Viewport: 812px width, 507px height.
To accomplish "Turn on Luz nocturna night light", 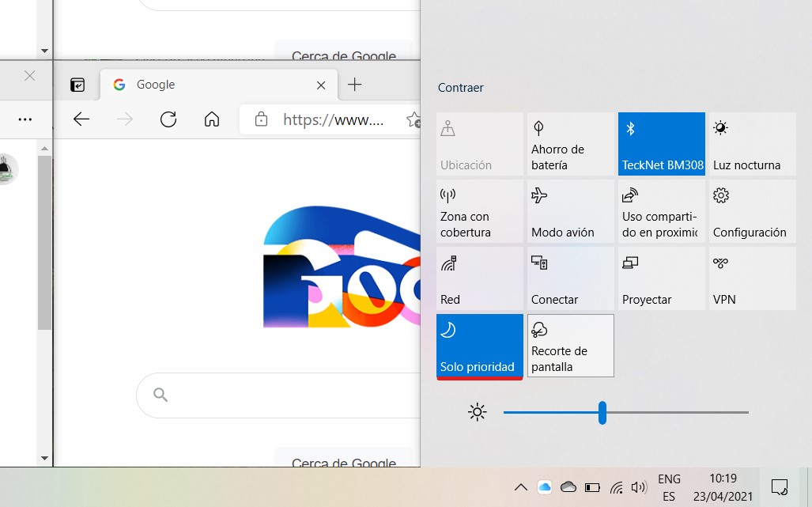I will pos(753,144).
